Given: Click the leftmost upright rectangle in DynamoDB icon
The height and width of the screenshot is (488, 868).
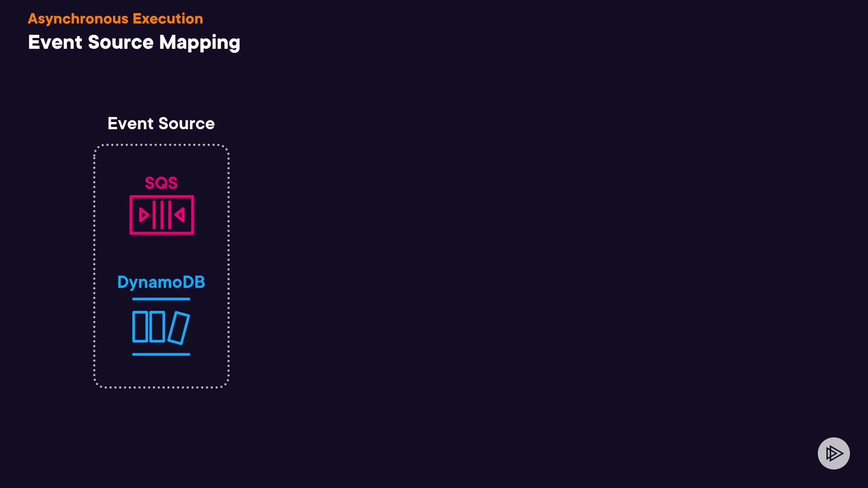Looking at the screenshot, I should (x=140, y=327).
